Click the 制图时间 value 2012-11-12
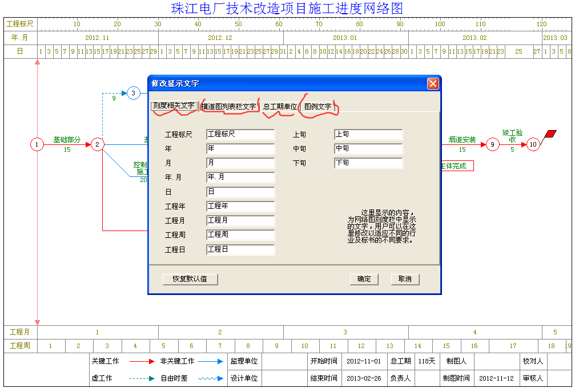The image size is (579, 392). pos(496,378)
